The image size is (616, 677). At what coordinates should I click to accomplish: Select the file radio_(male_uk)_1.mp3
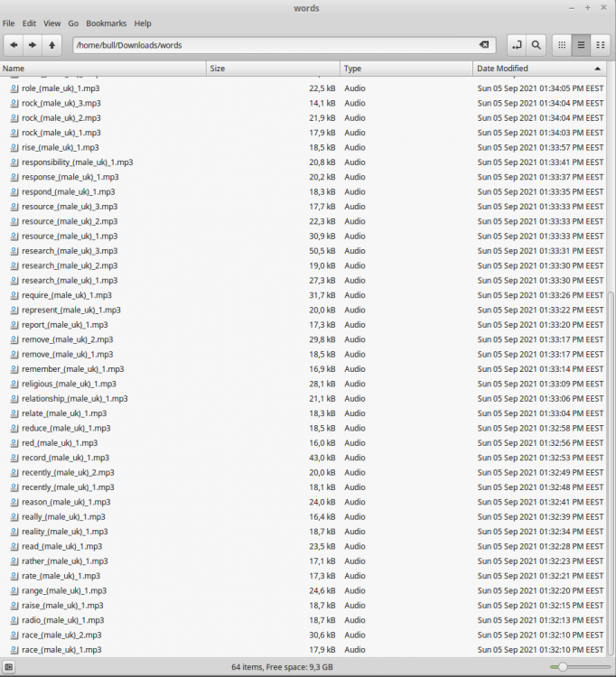[62, 620]
